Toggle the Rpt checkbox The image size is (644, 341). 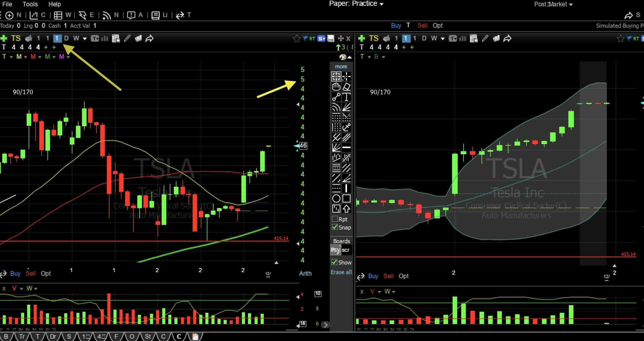coord(335,219)
